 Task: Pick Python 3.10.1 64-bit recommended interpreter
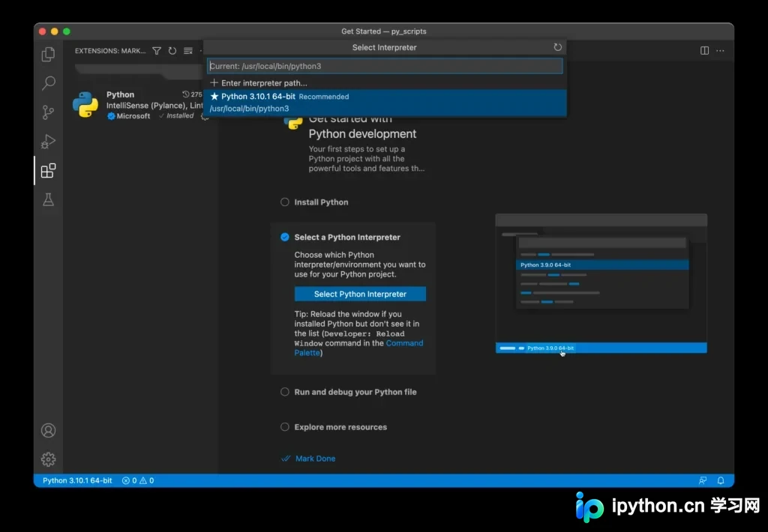(x=385, y=103)
